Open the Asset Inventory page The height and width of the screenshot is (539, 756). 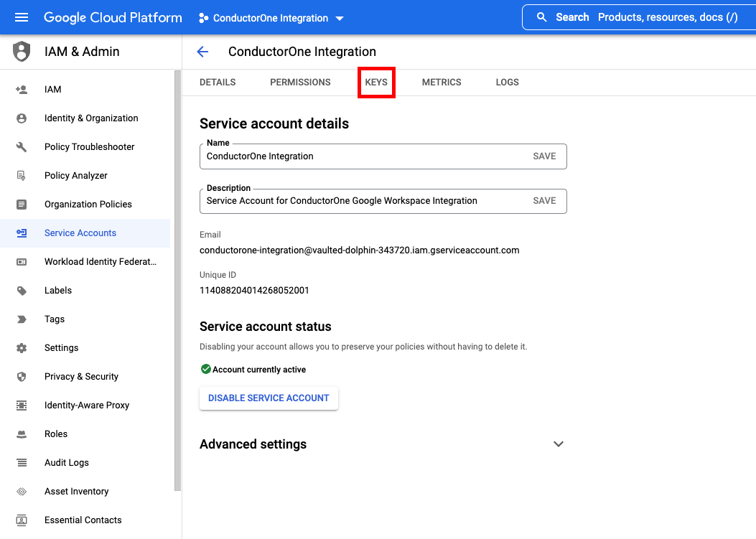click(x=75, y=491)
